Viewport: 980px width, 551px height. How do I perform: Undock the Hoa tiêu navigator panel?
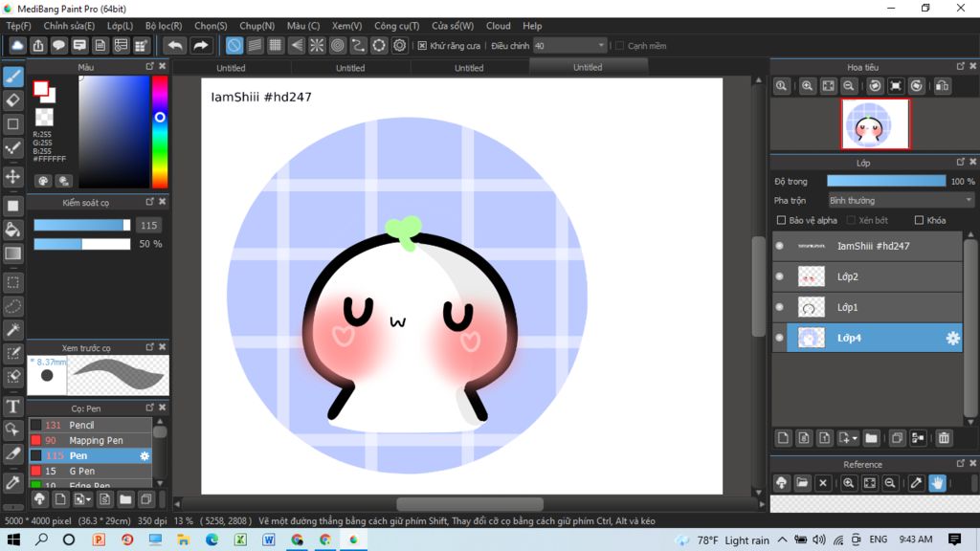click(961, 66)
